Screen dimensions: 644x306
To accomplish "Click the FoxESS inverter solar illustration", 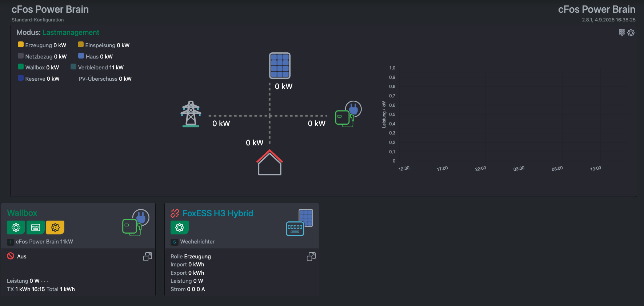I will (x=300, y=222).
